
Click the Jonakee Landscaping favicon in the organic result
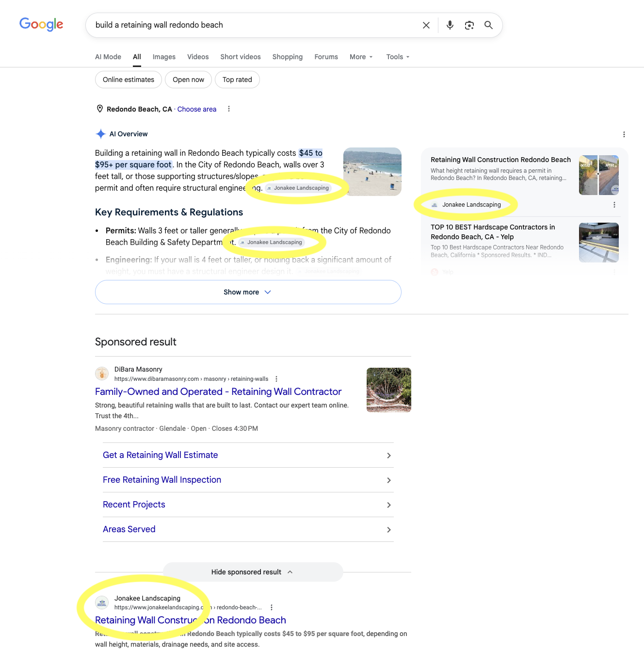(x=102, y=603)
